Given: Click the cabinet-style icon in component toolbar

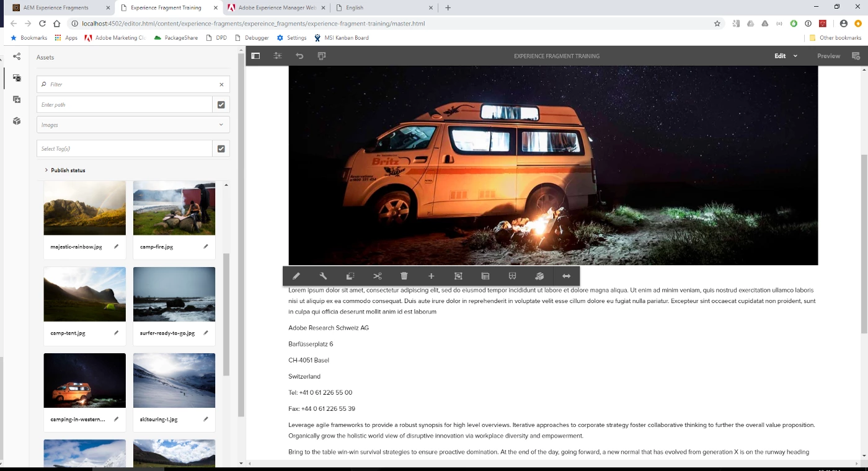Looking at the screenshot, I should point(512,276).
